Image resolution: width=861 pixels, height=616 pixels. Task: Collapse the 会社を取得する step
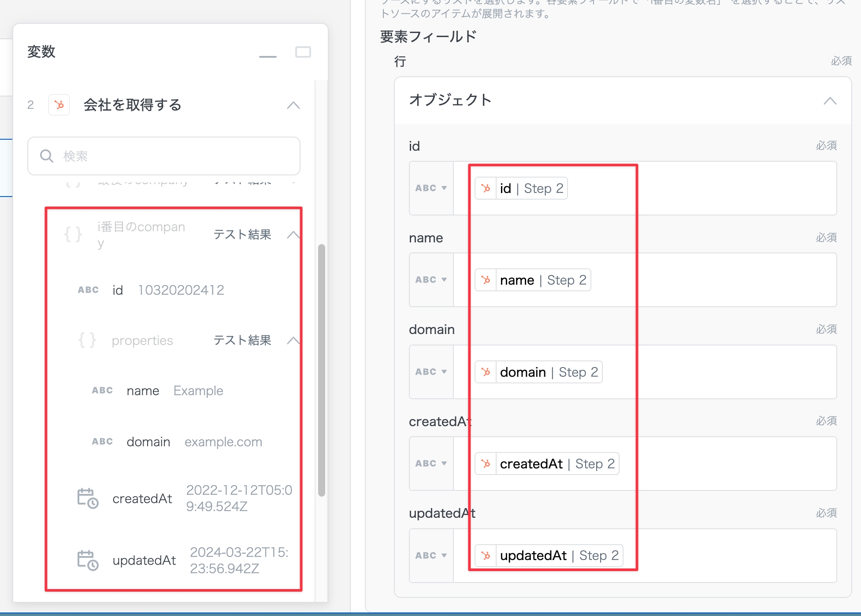pyautogui.click(x=293, y=105)
